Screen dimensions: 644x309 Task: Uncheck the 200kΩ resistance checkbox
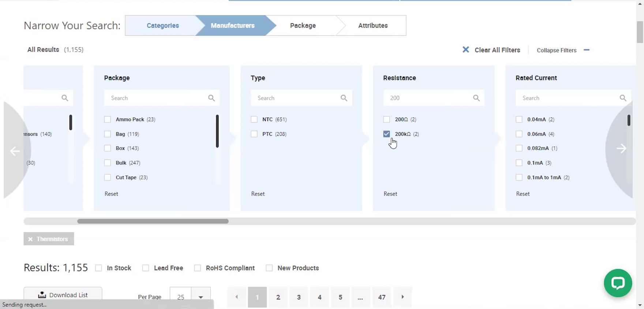coord(387,134)
